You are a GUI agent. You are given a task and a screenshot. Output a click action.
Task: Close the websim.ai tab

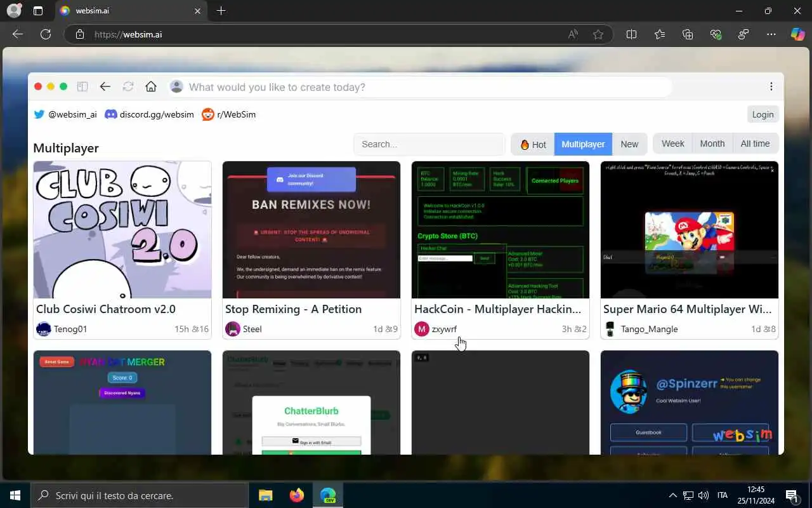click(x=197, y=11)
